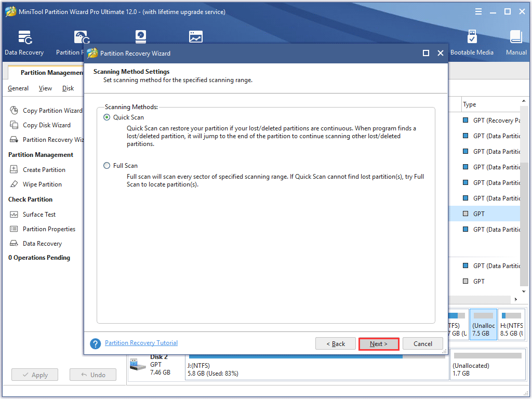Click Copy Disk Wizard icon in sidebar
This screenshot has width=532, height=399.
14,125
